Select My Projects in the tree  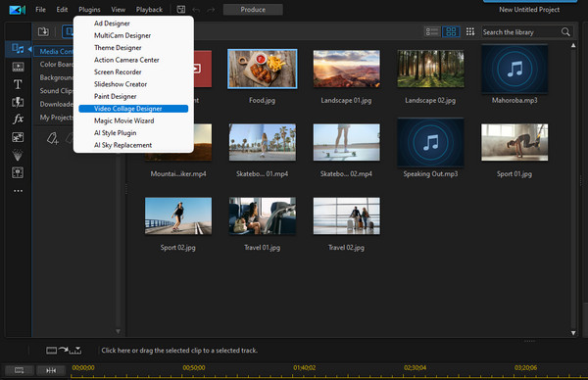coord(56,118)
